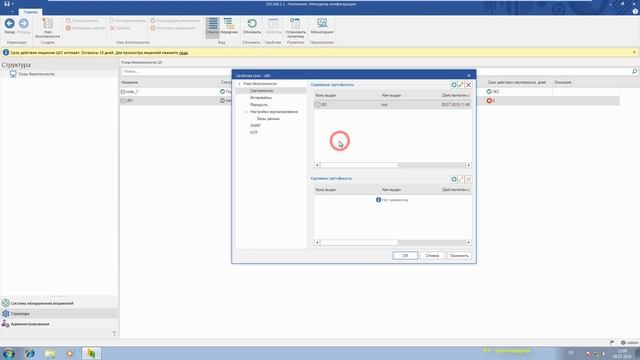Click the OK button in the dialog
Viewport: 640px width, 360px height.
[x=405, y=256]
